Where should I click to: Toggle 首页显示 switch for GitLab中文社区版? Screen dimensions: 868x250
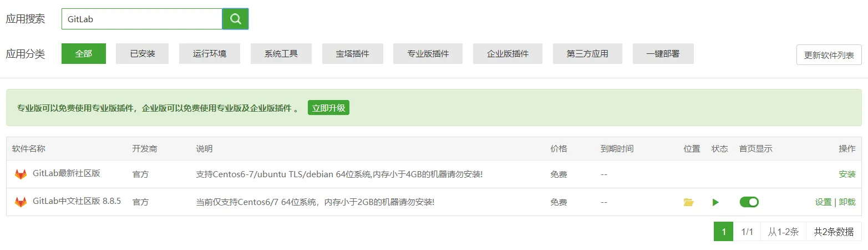pos(749,202)
